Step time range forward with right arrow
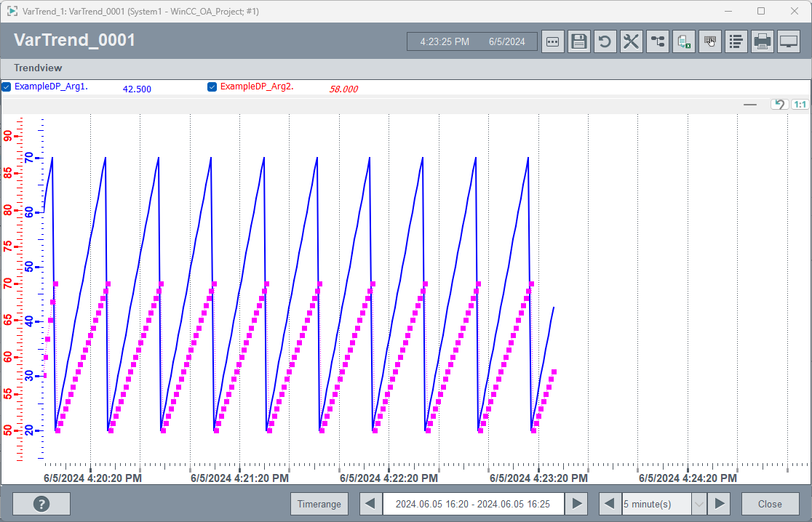The height and width of the screenshot is (522, 812). click(x=577, y=504)
